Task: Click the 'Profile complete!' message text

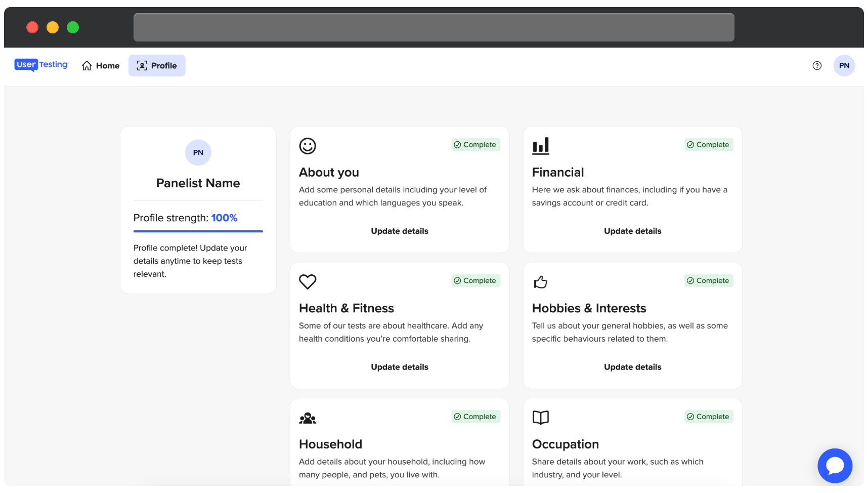Action: click(x=190, y=261)
